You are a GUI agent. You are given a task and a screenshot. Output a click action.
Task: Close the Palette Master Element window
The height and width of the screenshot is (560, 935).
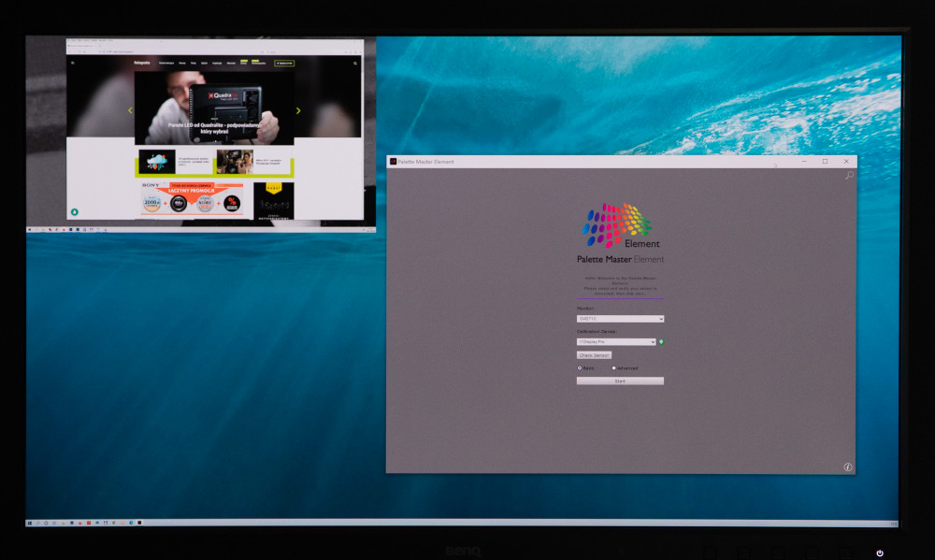[x=846, y=162]
